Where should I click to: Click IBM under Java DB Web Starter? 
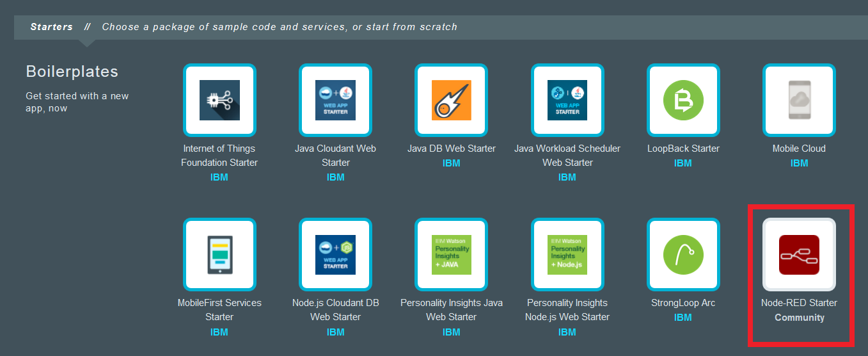click(452, 163)
